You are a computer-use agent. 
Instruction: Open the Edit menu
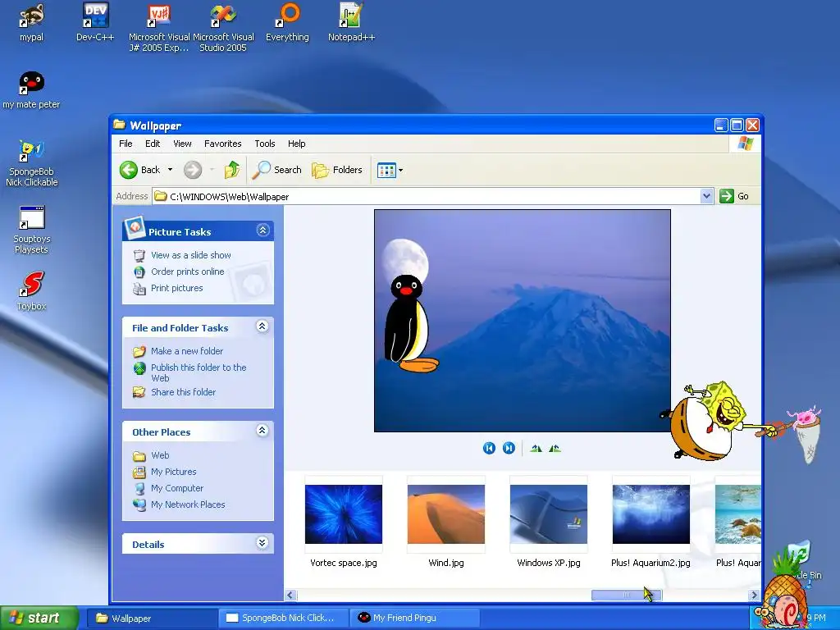click(x=153, y=144)
